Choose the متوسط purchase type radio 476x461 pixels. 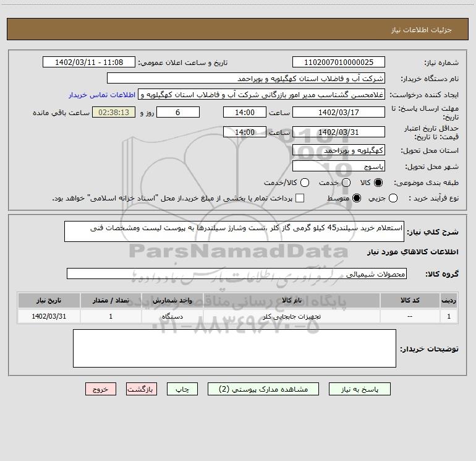coord(357,199)
